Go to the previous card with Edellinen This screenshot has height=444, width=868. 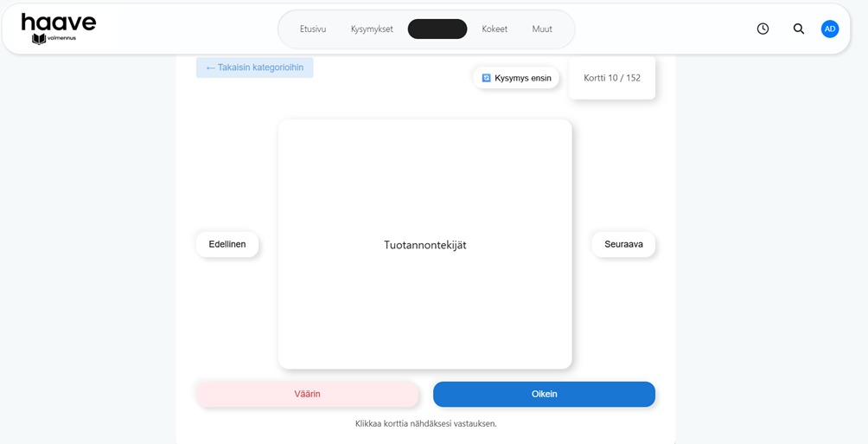pyautogui.click(x=227, y=244)
